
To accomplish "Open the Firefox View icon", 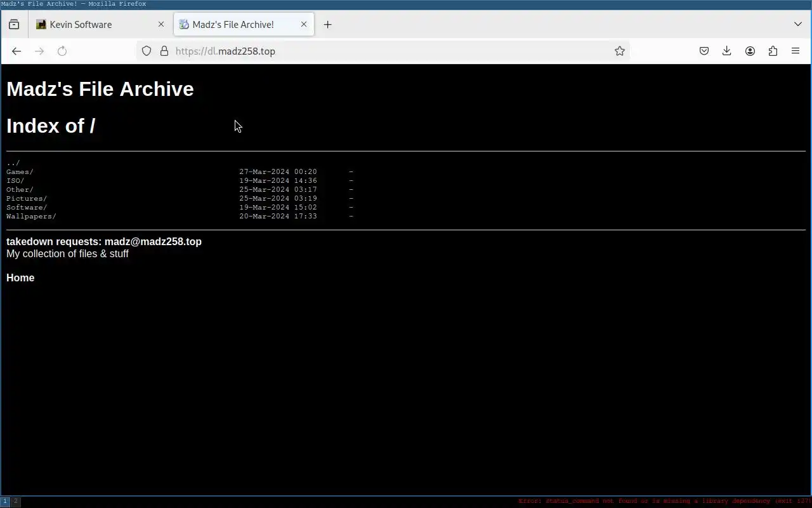I will coord(14,24).
